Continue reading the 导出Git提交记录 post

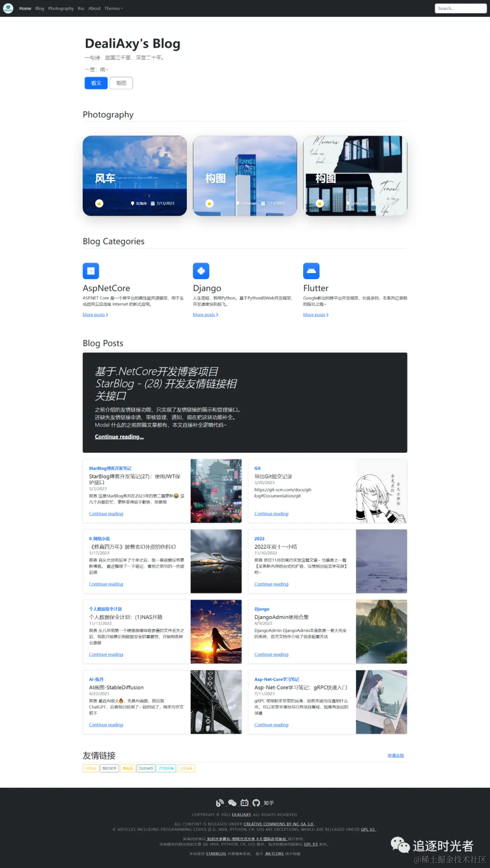tap(271, 514)
